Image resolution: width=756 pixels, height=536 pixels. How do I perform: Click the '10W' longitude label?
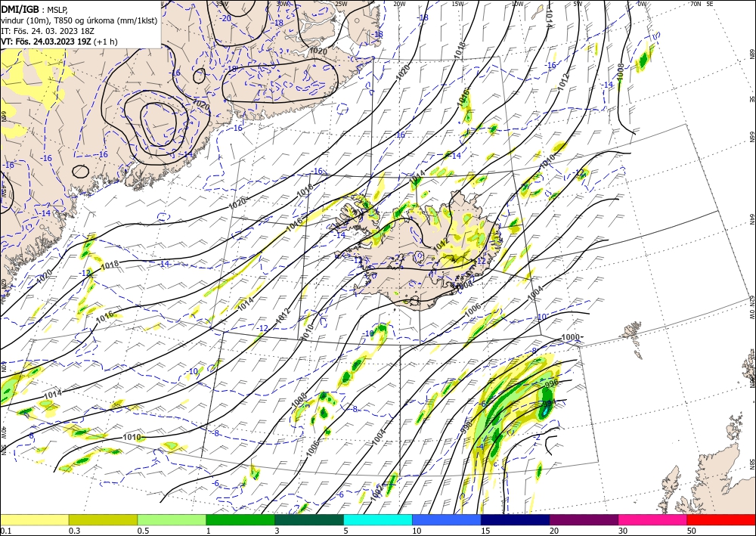[x=517, y=3]
